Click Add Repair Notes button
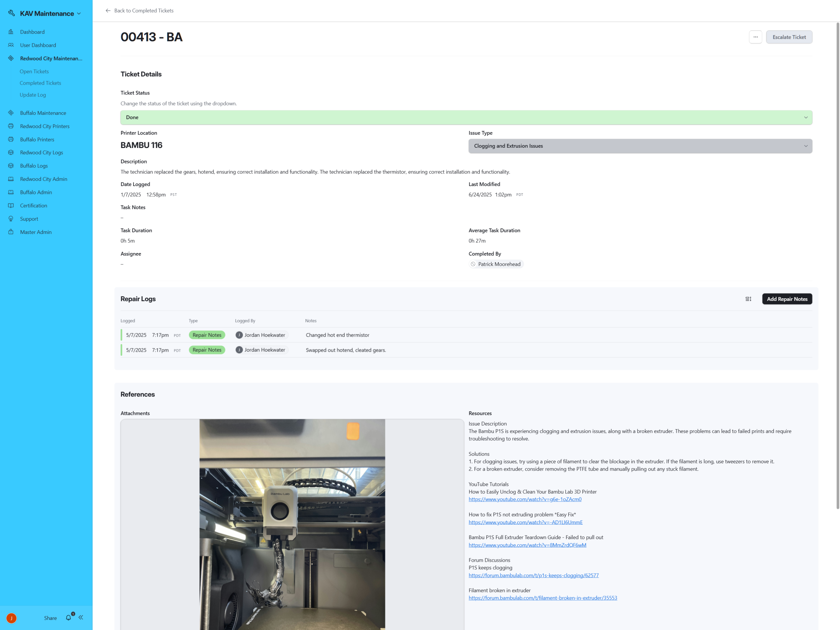This screenshot has width=840, height=630. (787, 299)
